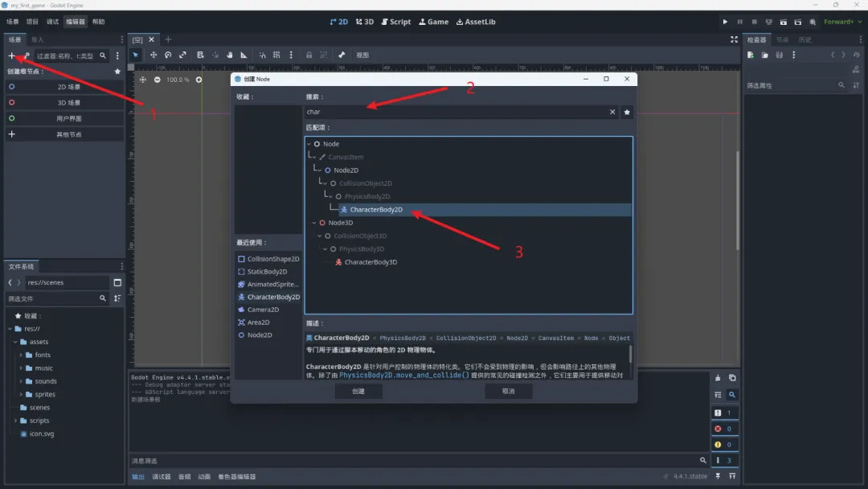Expand the scripts folder
The image size is (868, 489).
(x=15, y=421)
